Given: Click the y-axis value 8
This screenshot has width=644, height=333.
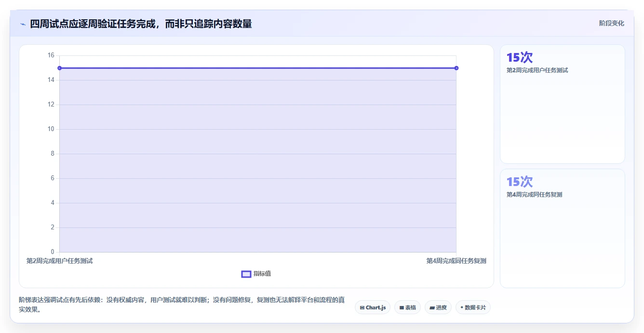Looking at the screenshot, I should click(53, 154).
